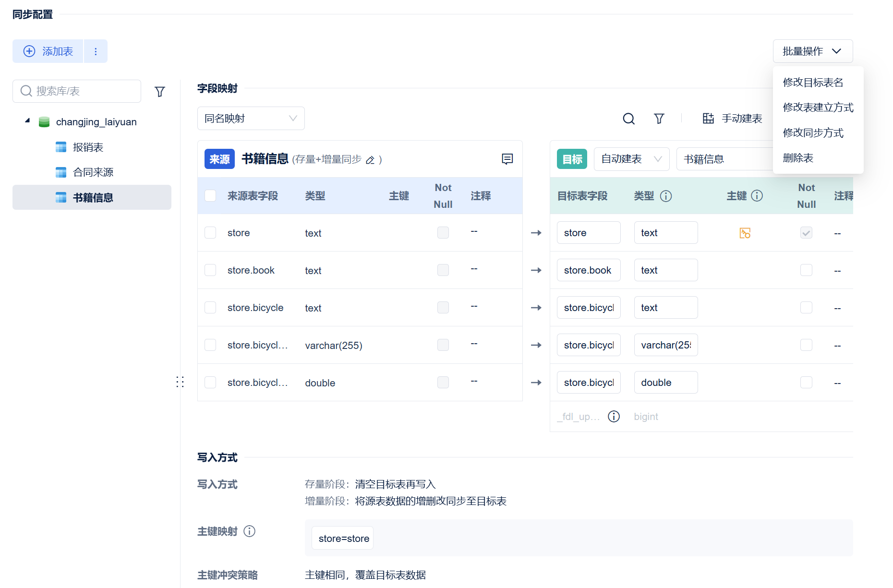Click the info icon beside target 类型 header

coord(666,196)
